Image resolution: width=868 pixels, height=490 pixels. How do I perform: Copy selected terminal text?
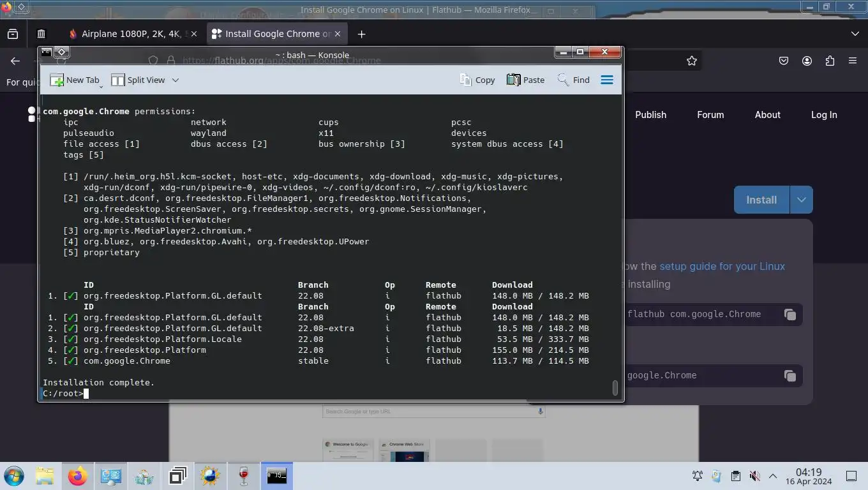click(477, 80)
